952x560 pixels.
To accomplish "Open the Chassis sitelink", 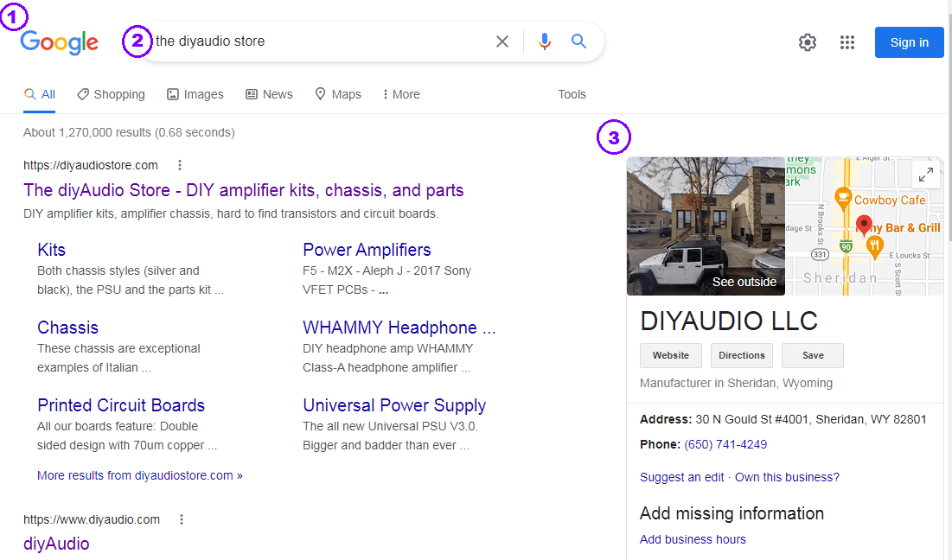I will 67,328.
